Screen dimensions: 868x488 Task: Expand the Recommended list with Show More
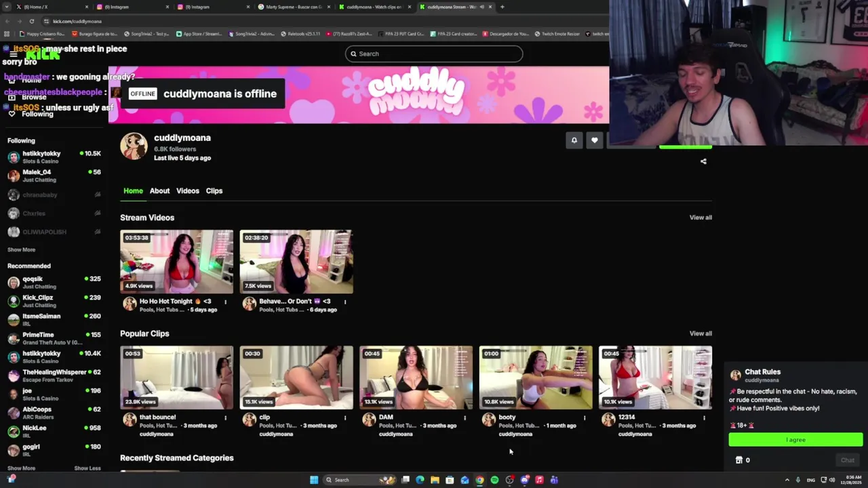coord(21,468)
